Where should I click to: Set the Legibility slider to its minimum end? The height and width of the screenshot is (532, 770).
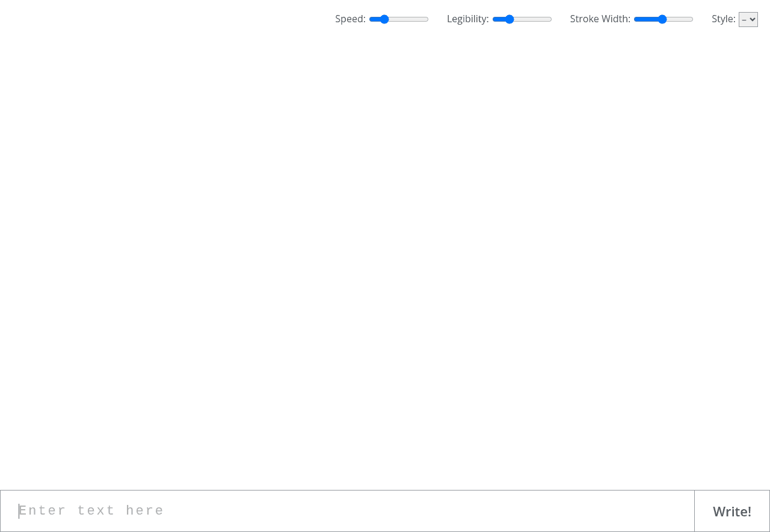coord(493,19)
